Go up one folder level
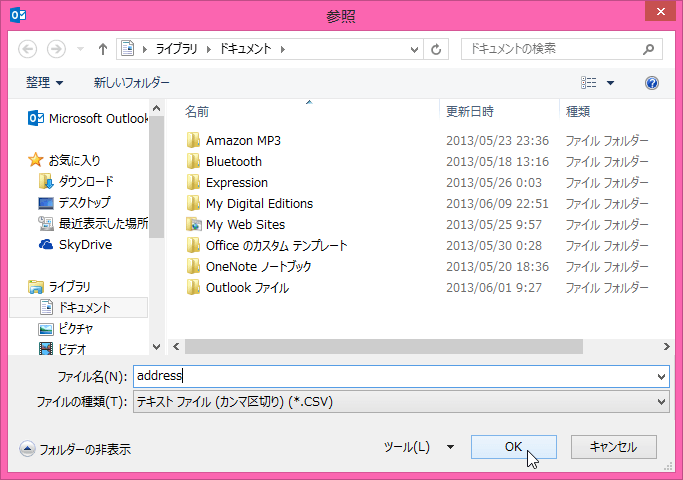Screen dimensions: 683x480 pyautogui.click(x=103, y=49)
